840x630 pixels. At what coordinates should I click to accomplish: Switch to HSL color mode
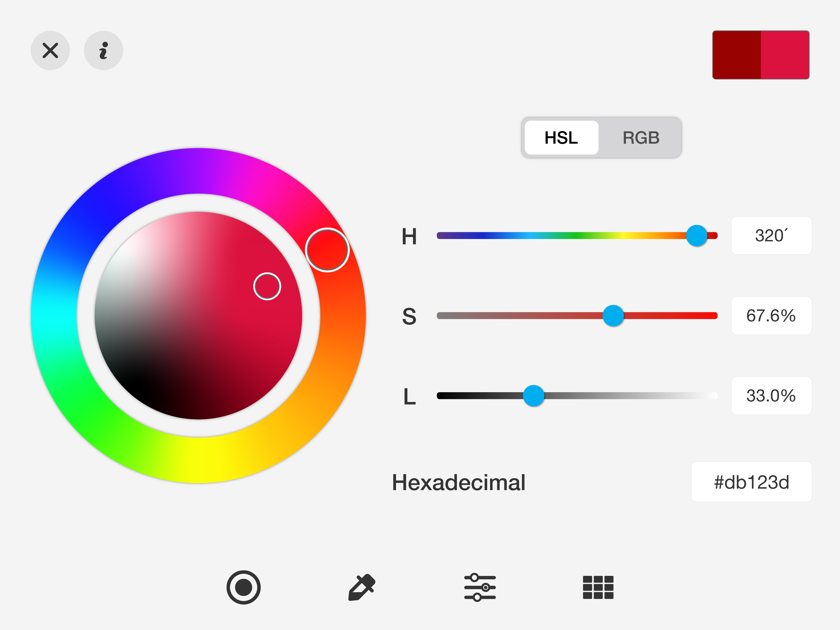561,138
